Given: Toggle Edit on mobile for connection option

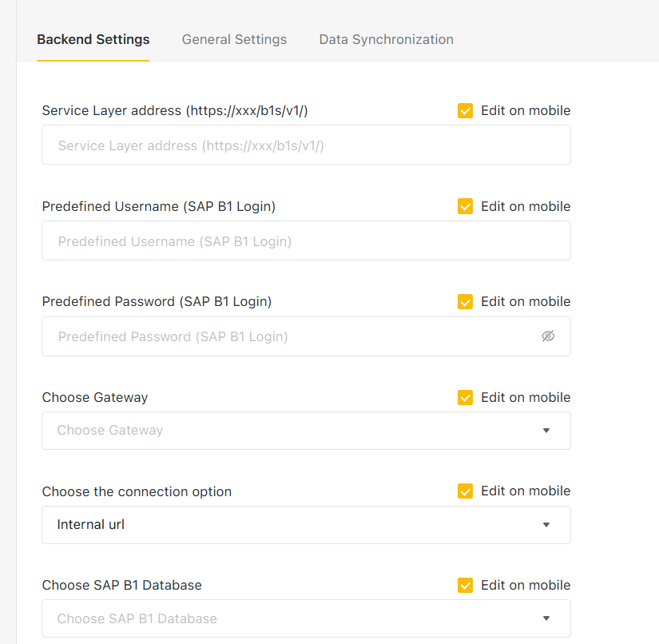Looking at the screenshot, I should (x=466, y=491).
